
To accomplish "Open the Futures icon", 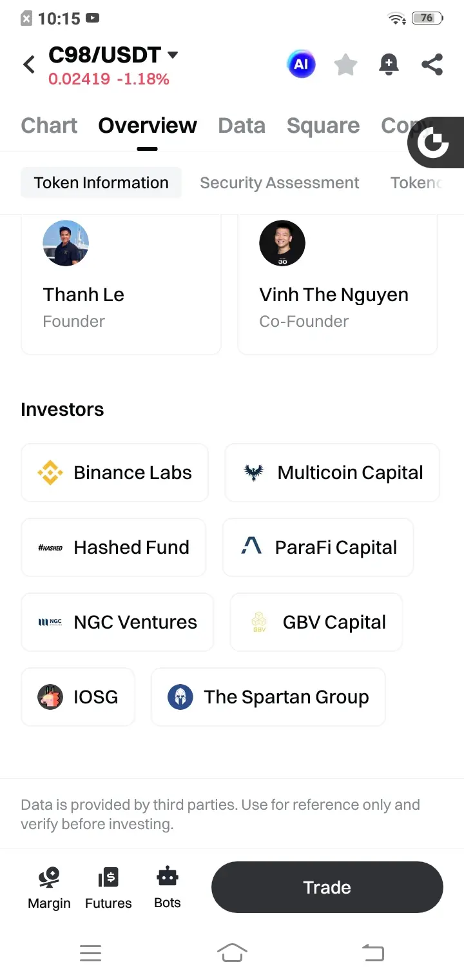I will 108,887.
